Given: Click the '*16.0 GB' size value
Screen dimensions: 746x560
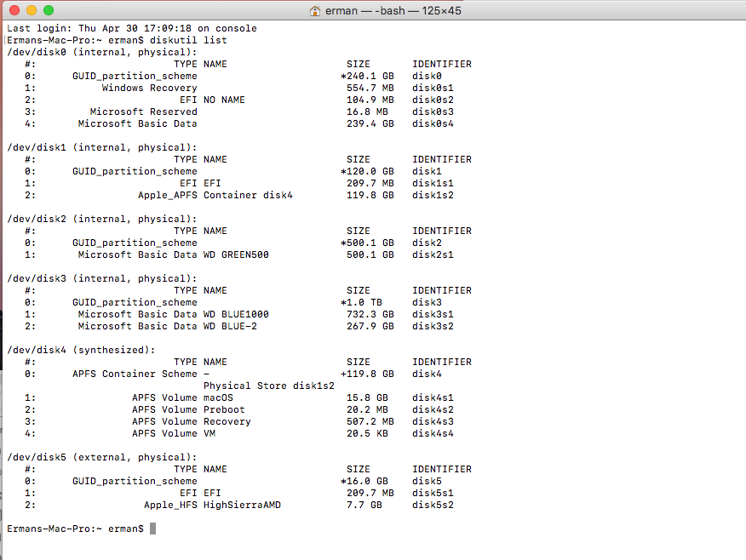Looking at the screenshot, I should pyautogui.click(x=364, y=481).
